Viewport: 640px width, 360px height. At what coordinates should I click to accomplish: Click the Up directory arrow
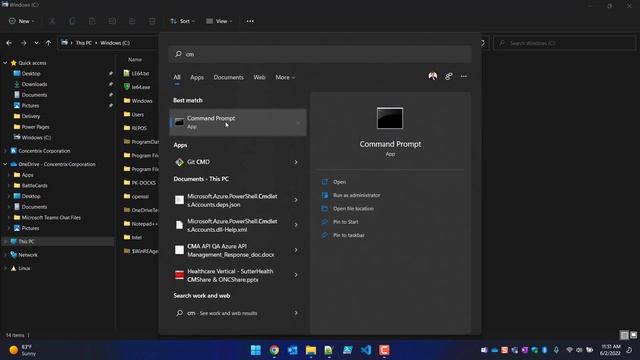coord(49,43)
